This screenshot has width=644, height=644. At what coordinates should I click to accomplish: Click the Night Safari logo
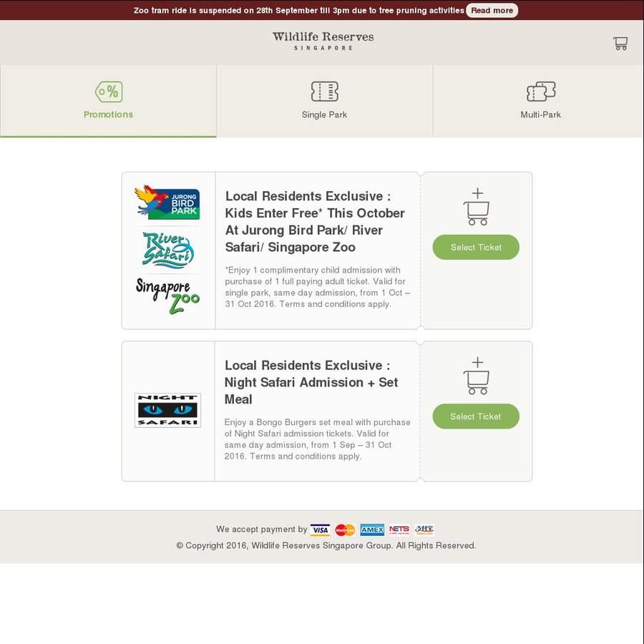[167, 410]
